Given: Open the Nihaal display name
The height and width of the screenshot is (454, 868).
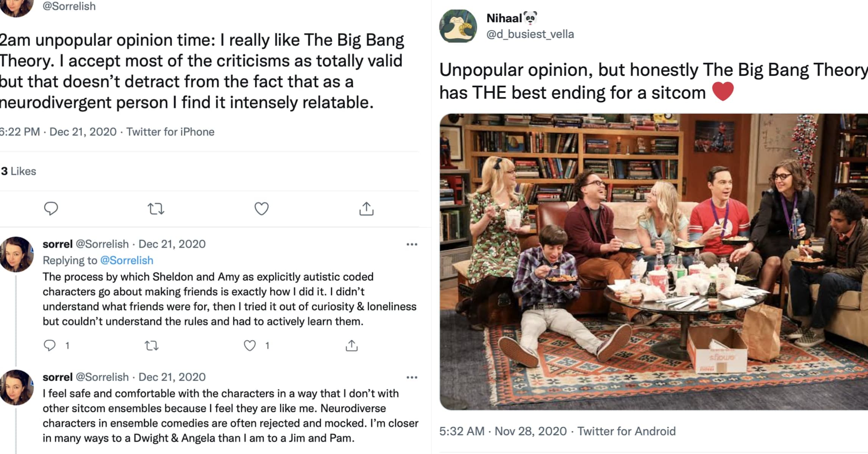Looking at the screenshot, I should [x=504, y=18].
